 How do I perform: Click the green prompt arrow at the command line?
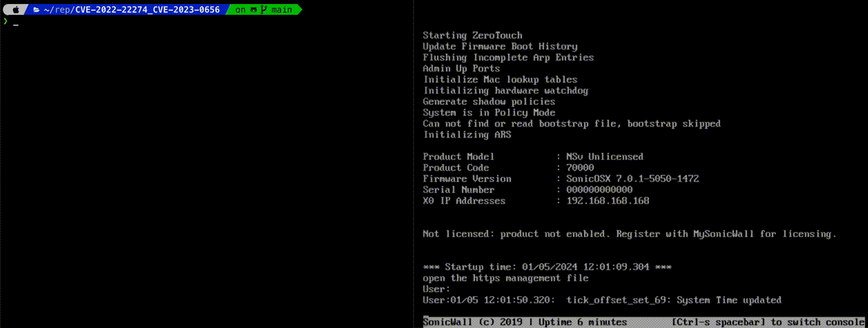click(5, 22)
